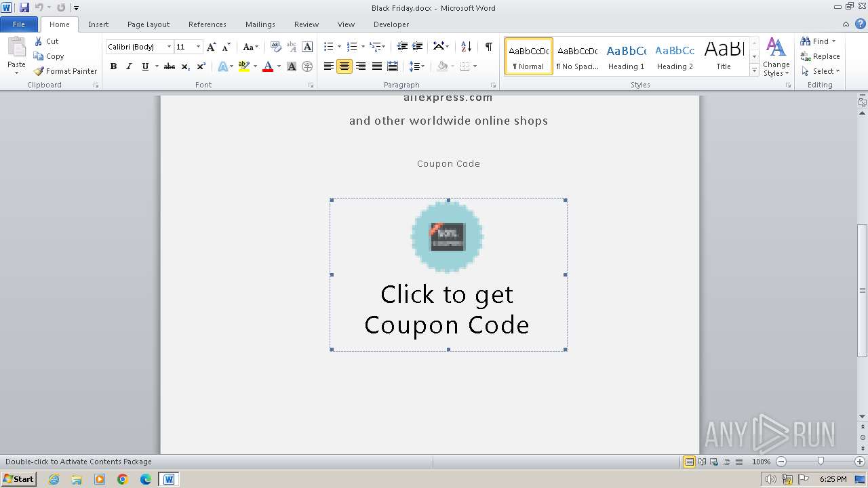Apply superscript formatting
This screenshot has height=488, width=868.
point(201,66)
